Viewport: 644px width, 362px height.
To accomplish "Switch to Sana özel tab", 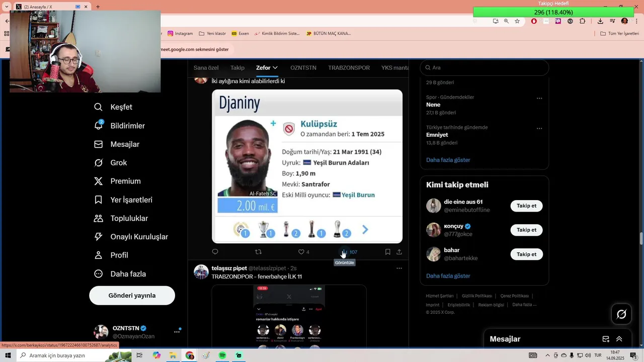I will point(206,68).
